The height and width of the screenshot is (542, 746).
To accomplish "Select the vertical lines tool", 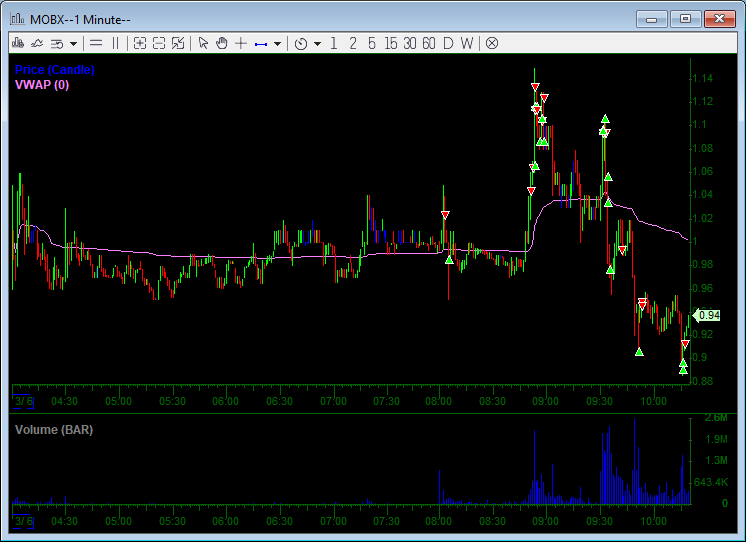I will click(x=116, y=43).
